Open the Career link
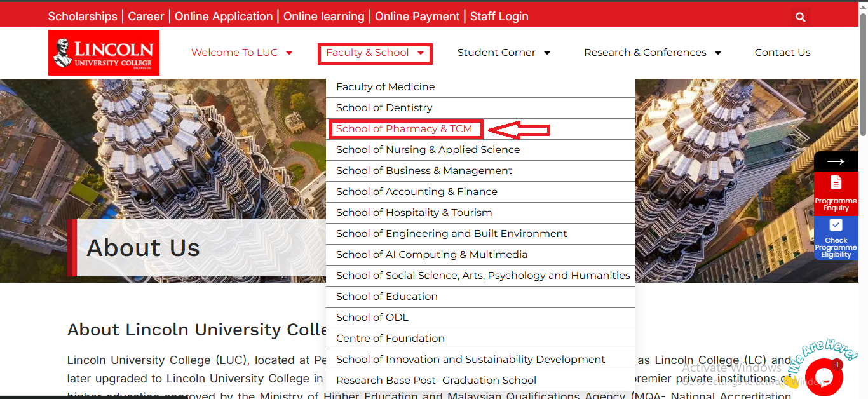868x399 pixels. (146, 17)
